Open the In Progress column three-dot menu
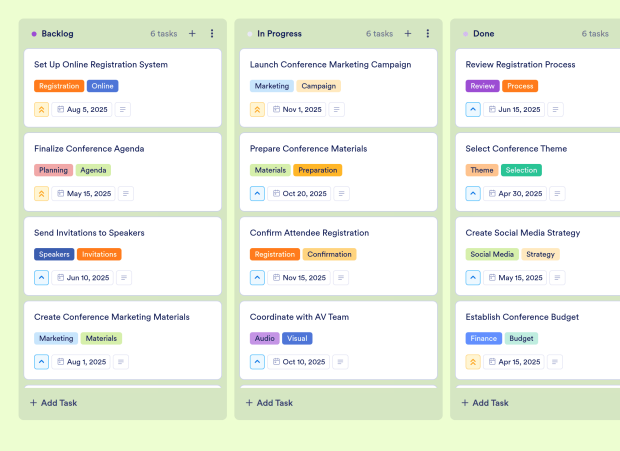 pyautogui.click(x=428, y=33)
